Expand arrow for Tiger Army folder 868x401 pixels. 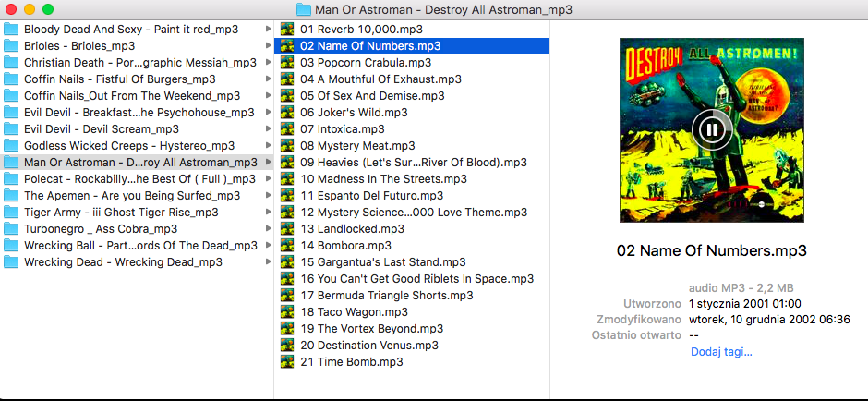click(x=269, y=212)
